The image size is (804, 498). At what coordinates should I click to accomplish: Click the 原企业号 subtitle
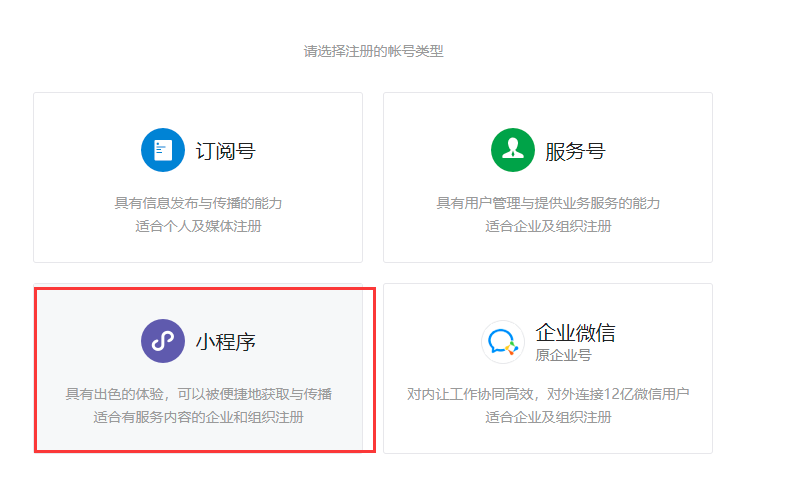[x=564, y=355]
